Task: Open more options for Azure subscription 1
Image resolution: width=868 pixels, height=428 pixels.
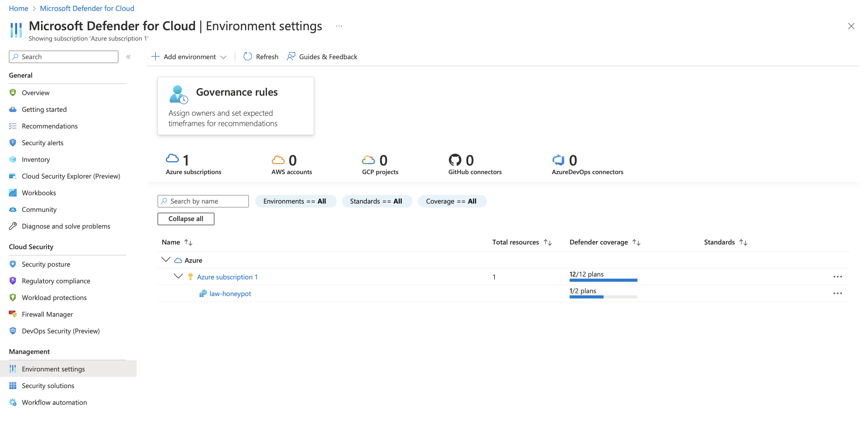Action: (837, 277)
